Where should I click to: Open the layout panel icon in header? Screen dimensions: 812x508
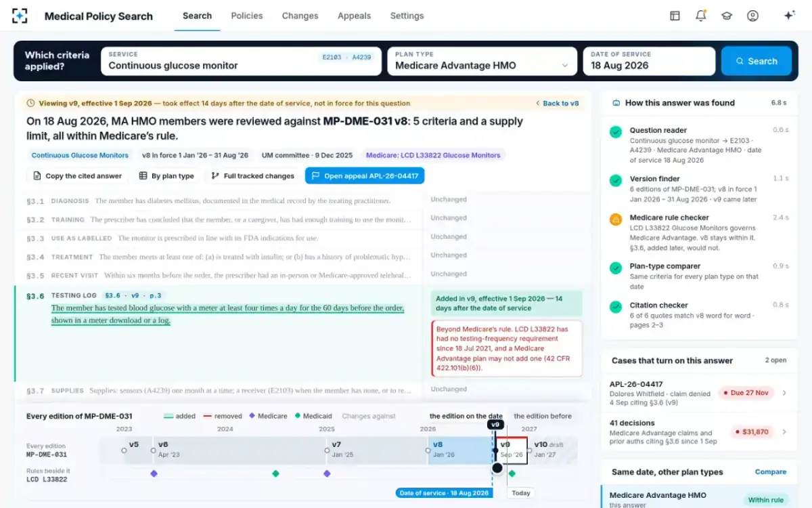[x=675, y=16]
